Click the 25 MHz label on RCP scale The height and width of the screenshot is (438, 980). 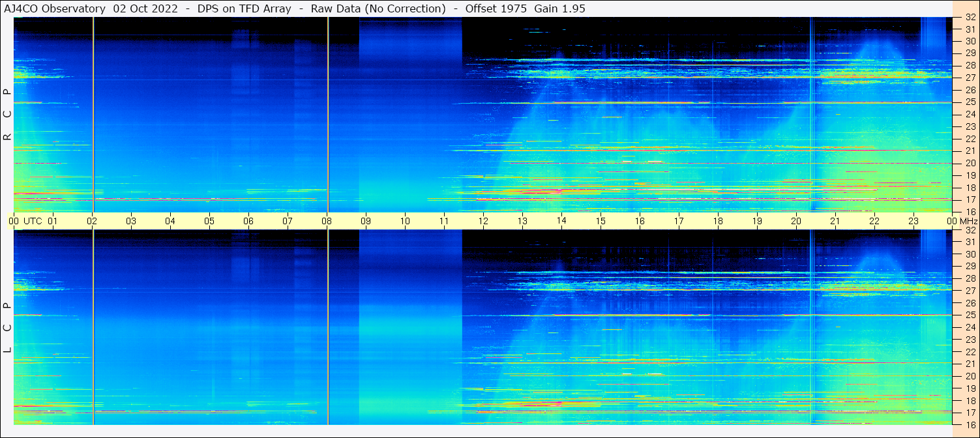click(970, 102)
